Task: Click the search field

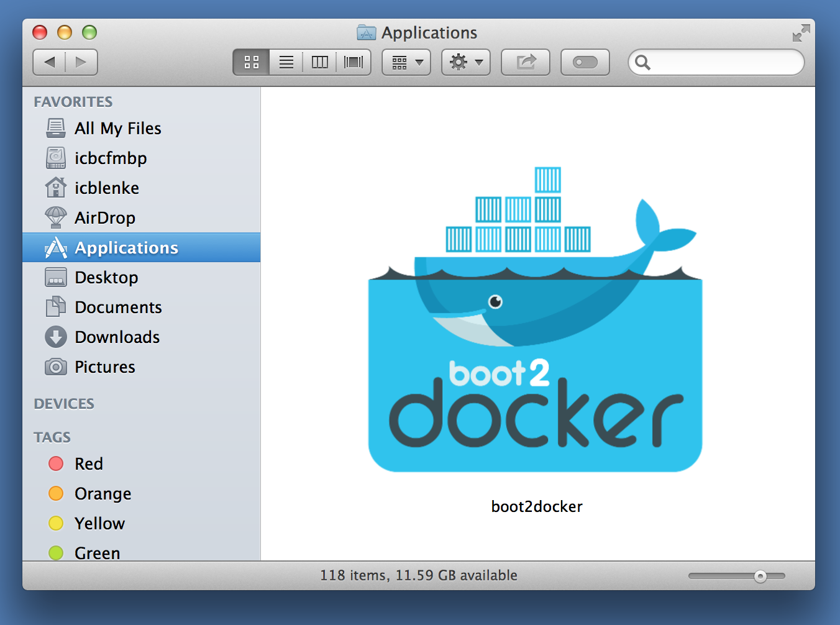Action: pyautogui.click(x=716, y=62)
